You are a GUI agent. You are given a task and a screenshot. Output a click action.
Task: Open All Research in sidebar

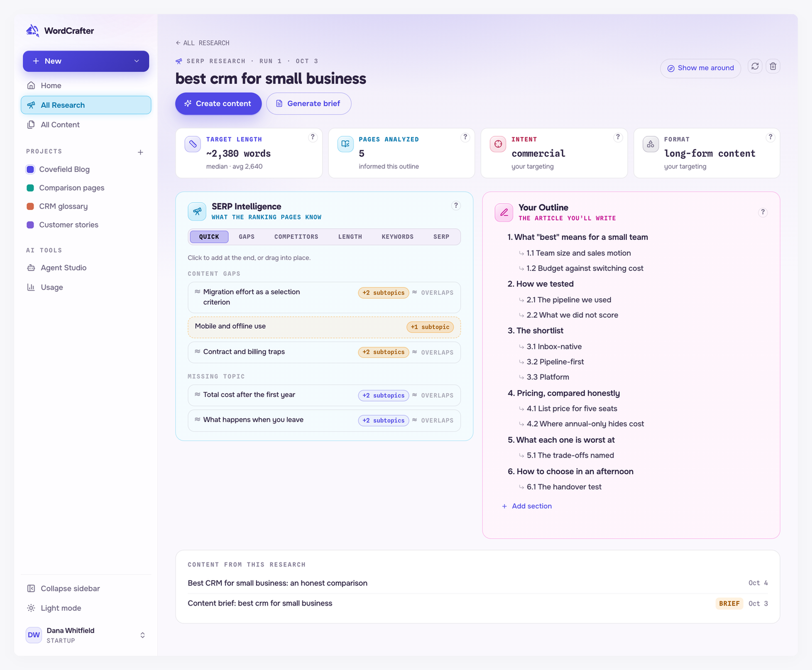click(86, 105)
